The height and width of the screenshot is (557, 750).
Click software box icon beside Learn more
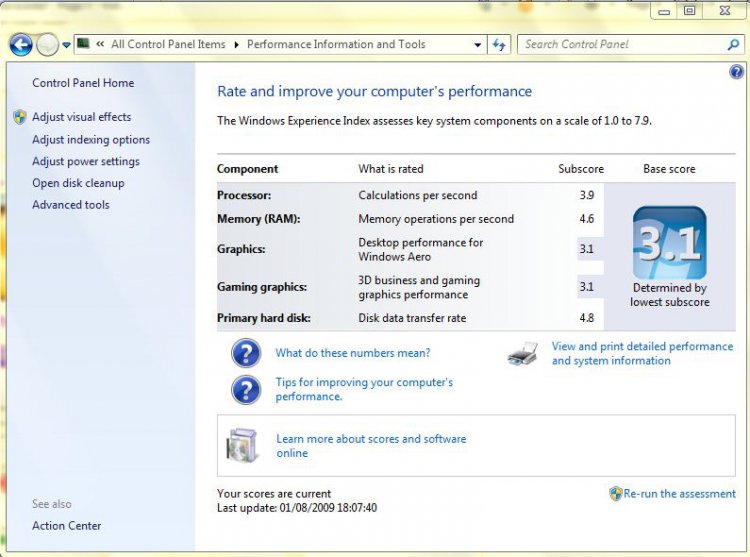(242, 445)
